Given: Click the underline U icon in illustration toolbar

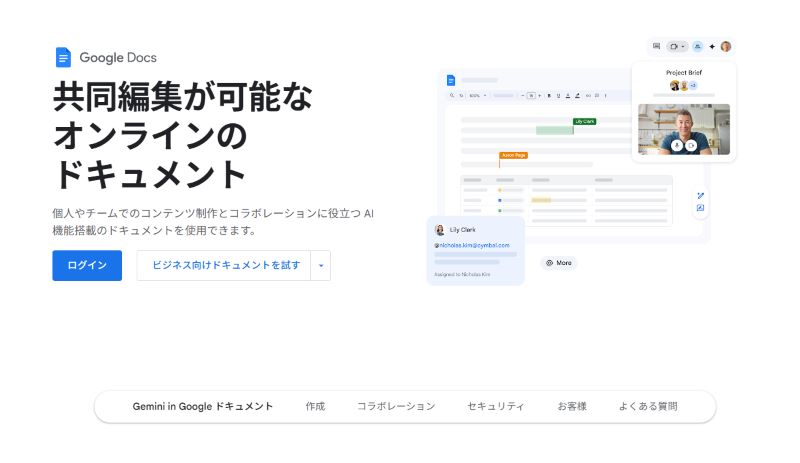Looking at the screenshot, I should click(558, 95).
